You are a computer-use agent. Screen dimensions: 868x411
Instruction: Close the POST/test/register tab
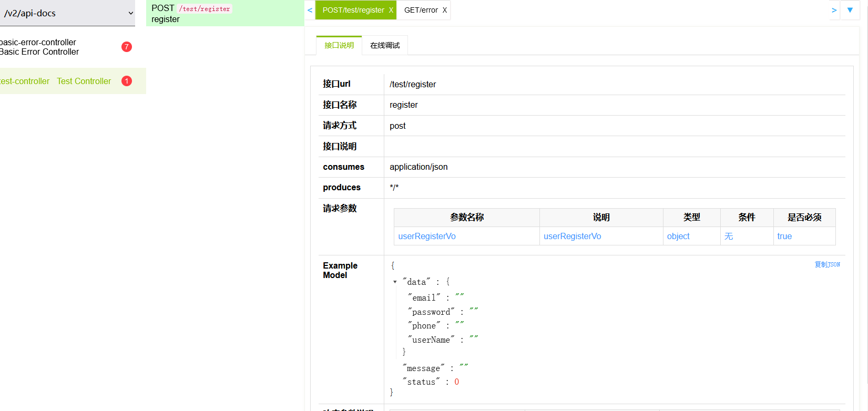tap(391, 10)
